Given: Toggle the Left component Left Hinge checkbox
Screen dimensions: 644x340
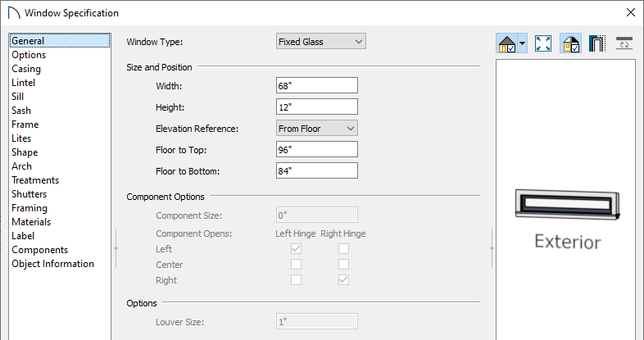Looking at the screenshot, I should coord(296,249).
